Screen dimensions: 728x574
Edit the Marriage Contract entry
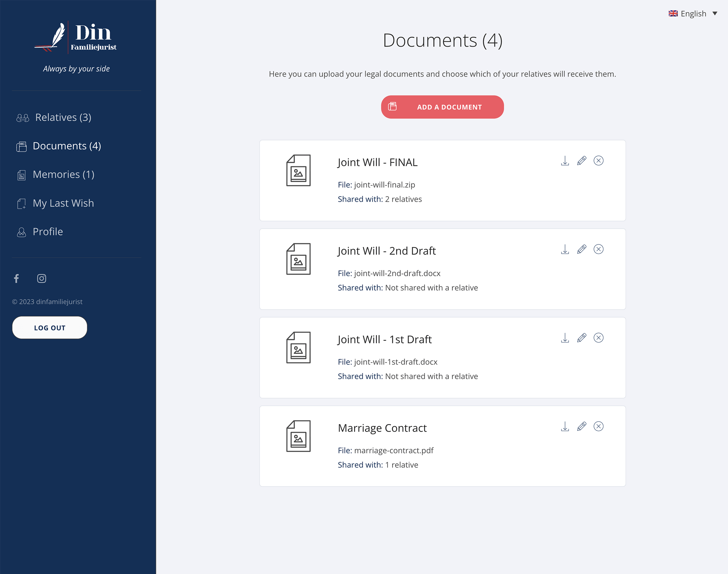tap(581, 426)
